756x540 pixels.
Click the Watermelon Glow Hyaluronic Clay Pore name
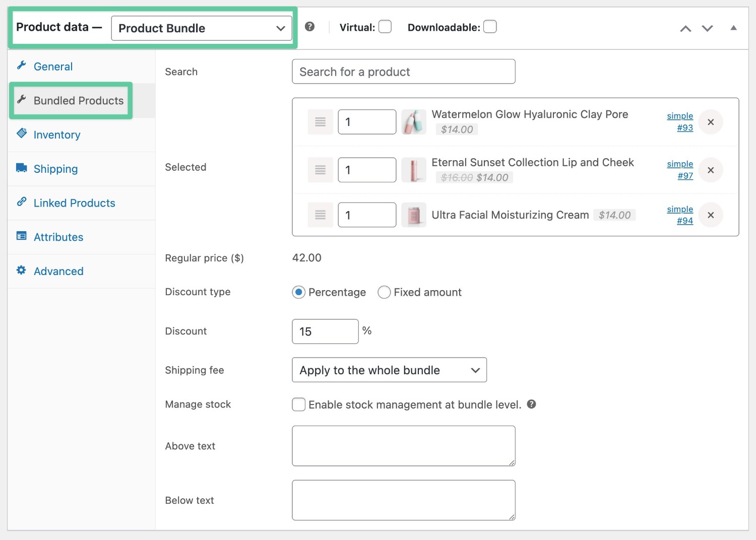click(x=530, y=114)
